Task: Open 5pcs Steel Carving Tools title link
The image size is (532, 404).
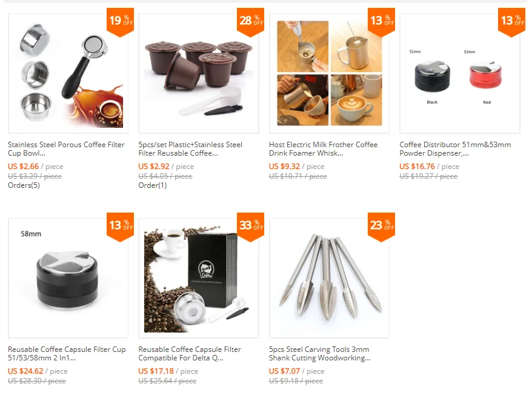Action: point(319,354)
